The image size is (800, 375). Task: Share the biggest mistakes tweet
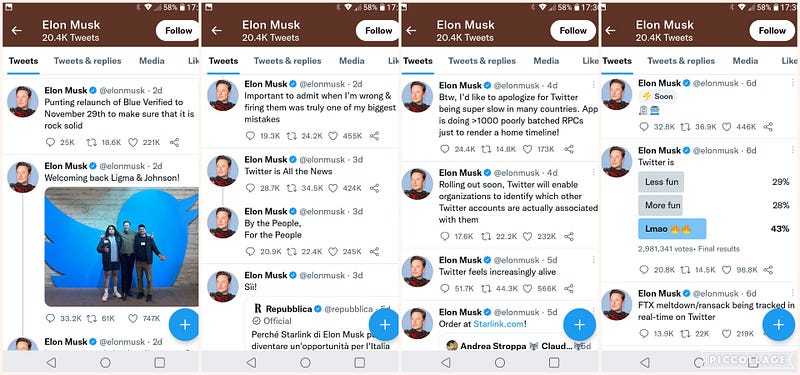click(374, 136)
